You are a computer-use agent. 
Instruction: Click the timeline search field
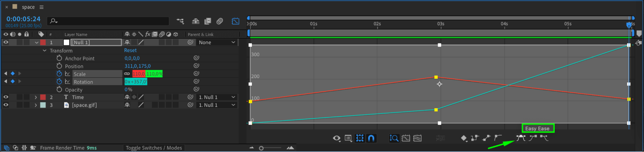(108, 21)
